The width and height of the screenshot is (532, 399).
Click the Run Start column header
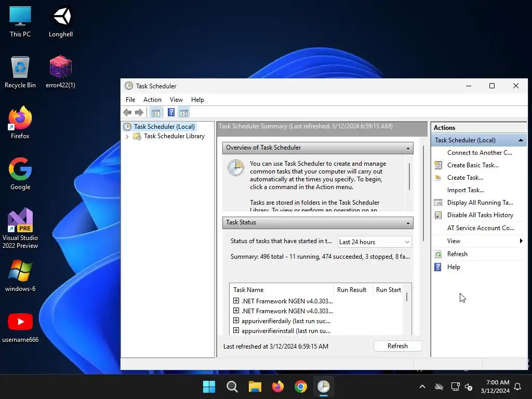tap(388, 290)
